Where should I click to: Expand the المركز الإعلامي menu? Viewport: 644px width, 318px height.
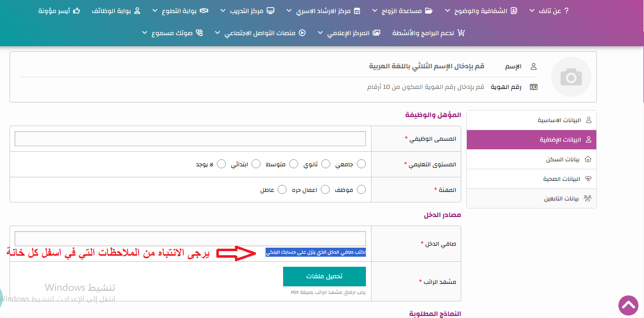[348, 33]
